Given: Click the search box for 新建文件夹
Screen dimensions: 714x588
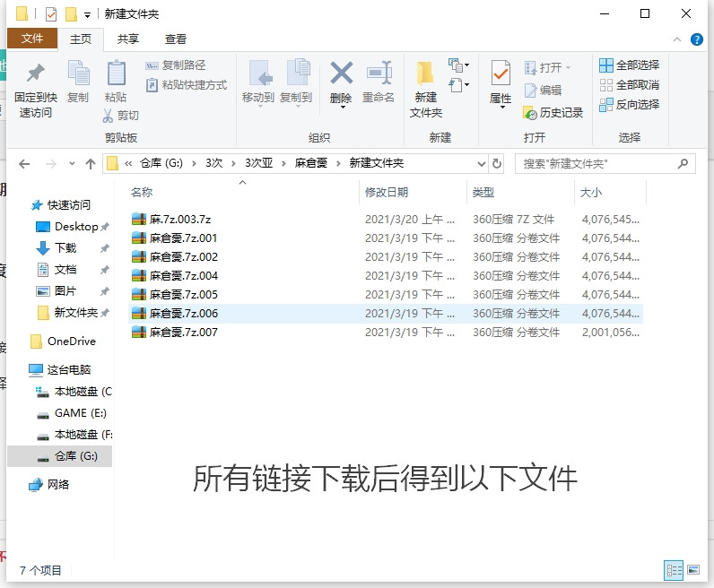Looking at the screenshot, I should [605, 164].
